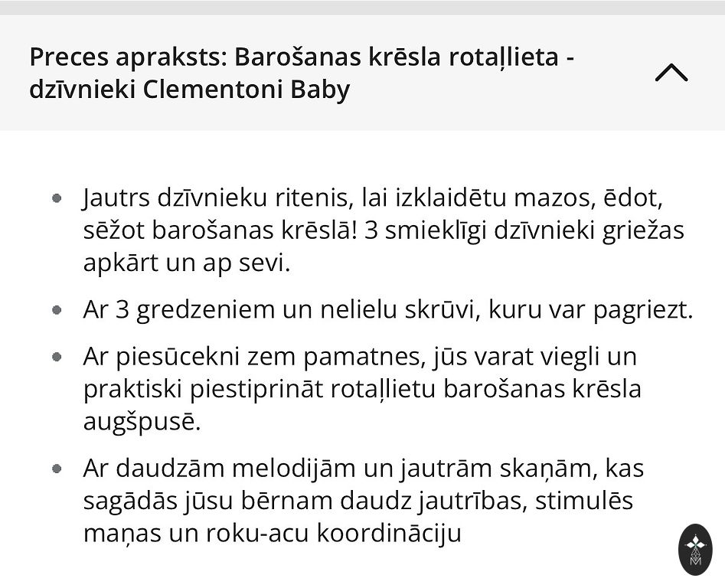725x588 pixels.
Task: Select the "Ar 3 gredzeniem" description line
Action: (387, 310)
